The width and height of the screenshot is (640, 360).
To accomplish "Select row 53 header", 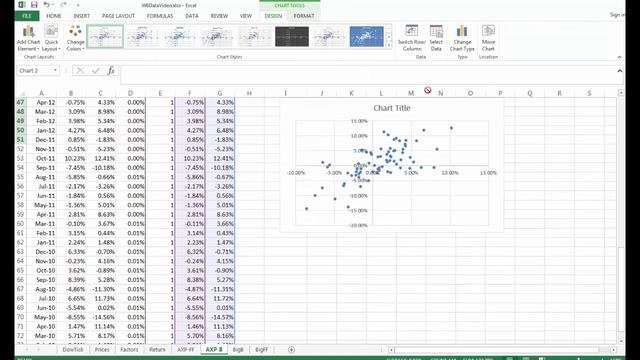I will (x=20, y=158).
